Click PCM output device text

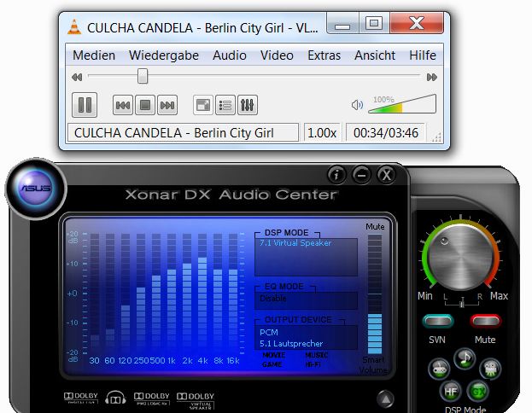coord(269,332)
